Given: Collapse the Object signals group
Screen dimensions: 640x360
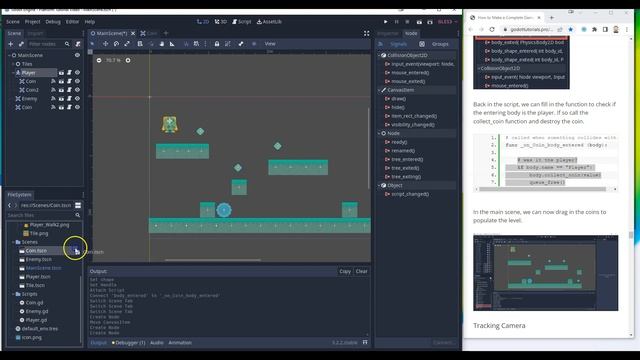Looking at the screenshot, I should tap(379, 185).
